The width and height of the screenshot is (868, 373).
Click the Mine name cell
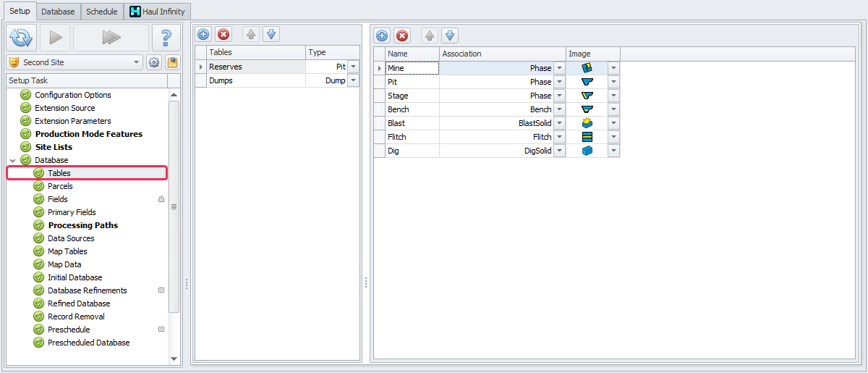pos(412,68)
